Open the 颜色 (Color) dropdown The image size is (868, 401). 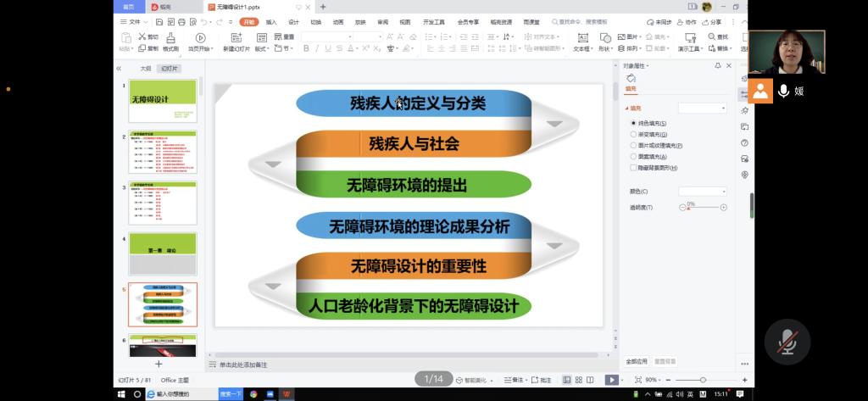click(702, 192)
